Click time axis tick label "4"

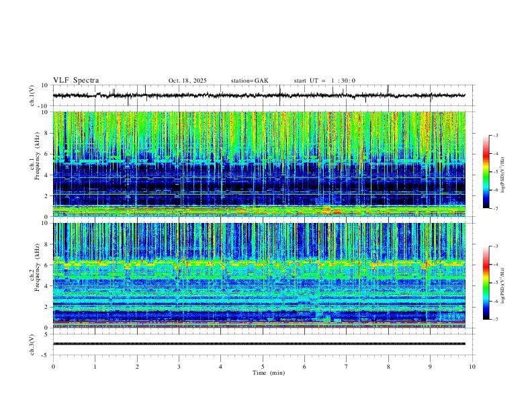point(221,367)
